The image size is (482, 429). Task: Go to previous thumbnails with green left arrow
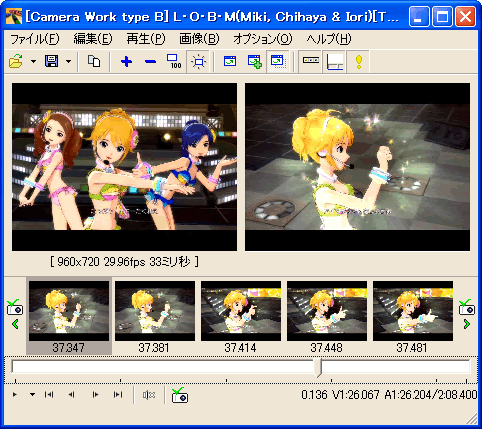tap(15, 324)
